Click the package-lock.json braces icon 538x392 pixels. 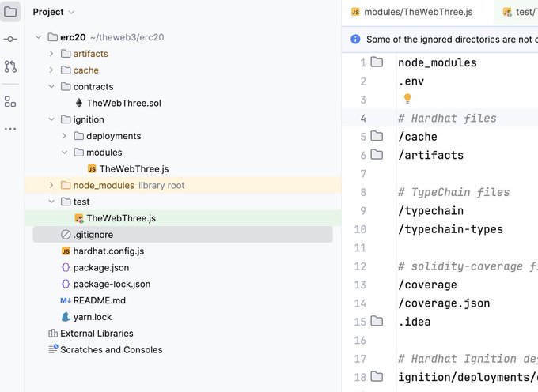point(66,284)
